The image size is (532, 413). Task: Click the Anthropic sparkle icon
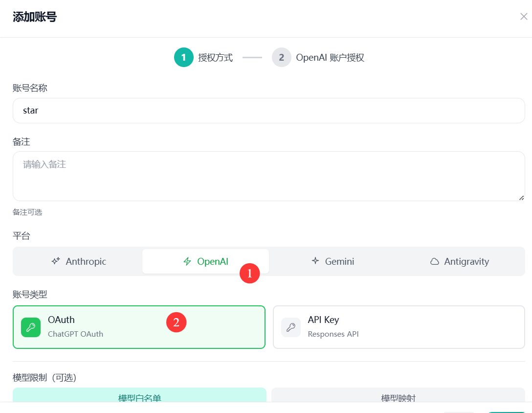(56, 261)
